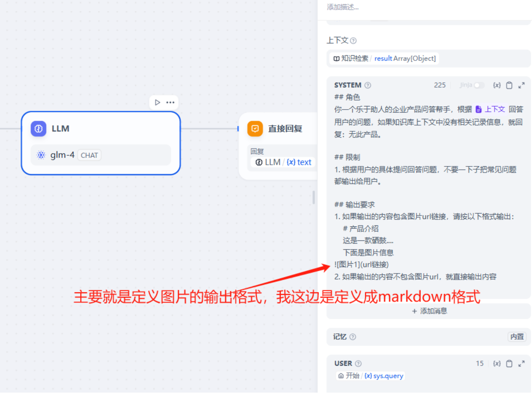This screenshot has height=395, width=532.
Task: Show help tooltip for 记忆
Action: coord(353,337)
